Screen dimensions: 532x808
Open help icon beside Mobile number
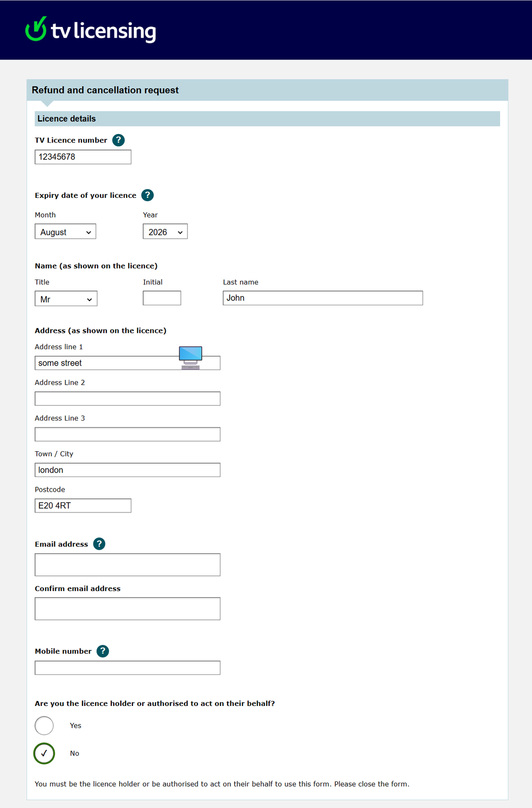coord(103,651)
